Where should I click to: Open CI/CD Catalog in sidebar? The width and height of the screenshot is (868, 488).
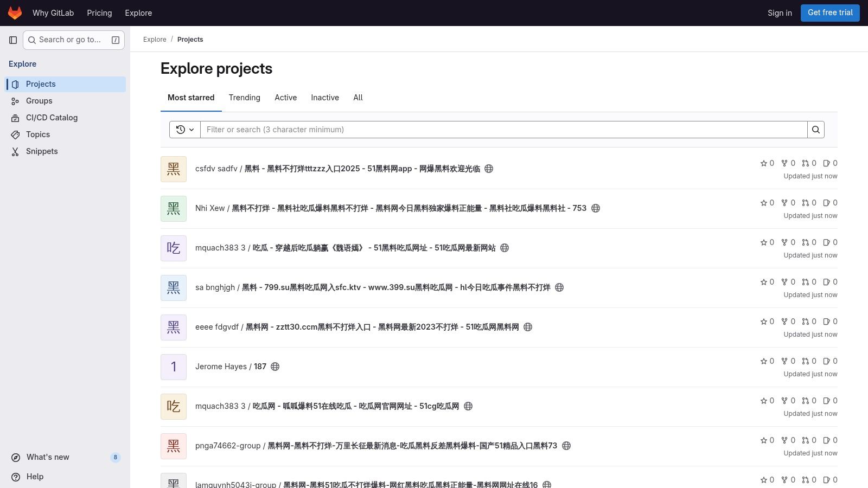pyautogui.click(x=52, y=118)
